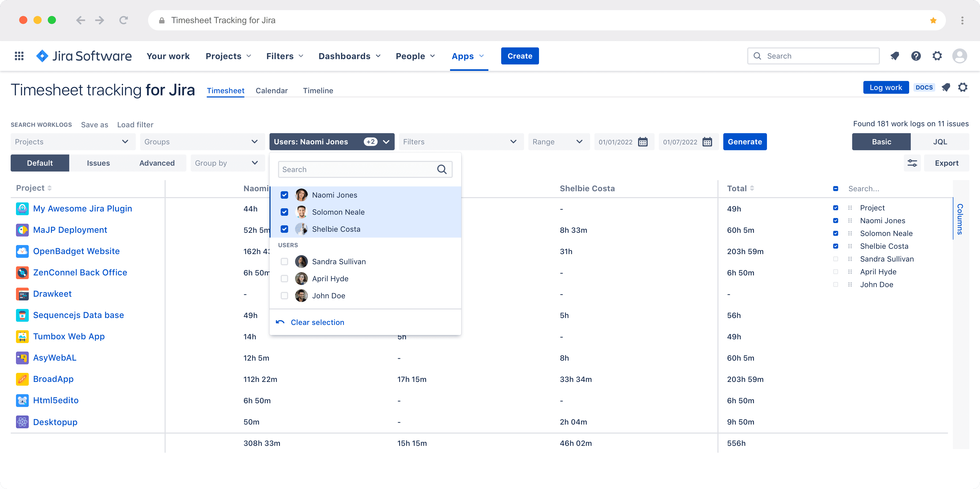Open the end date calendar icon
Image resolution: width=980 pixels, height=489 pixels.
[707, 142]
